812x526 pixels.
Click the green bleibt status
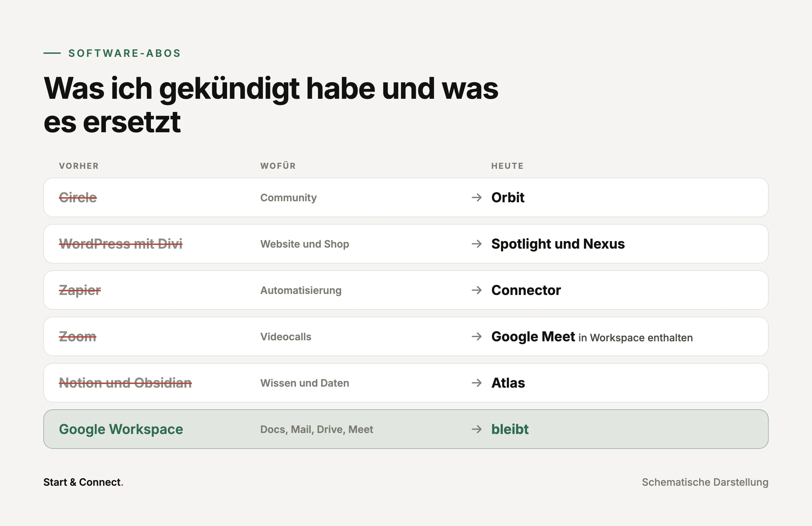coord(510,429)
